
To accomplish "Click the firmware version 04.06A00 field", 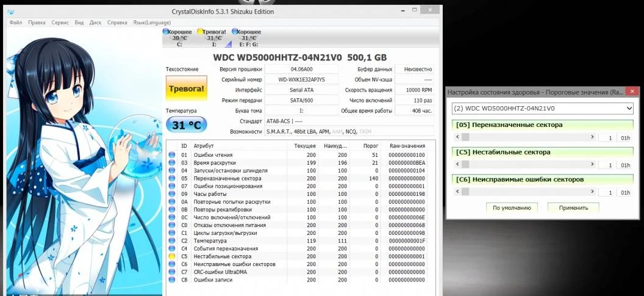I will [x=302, y=70].
